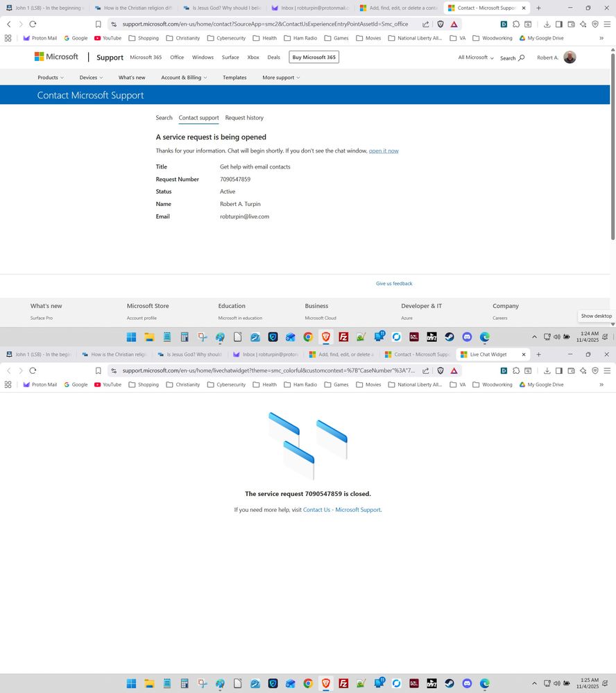Viewport: 616px width, 693px height.
Task: Open Brave Wallet in the top window
Action: pos(571,24)
